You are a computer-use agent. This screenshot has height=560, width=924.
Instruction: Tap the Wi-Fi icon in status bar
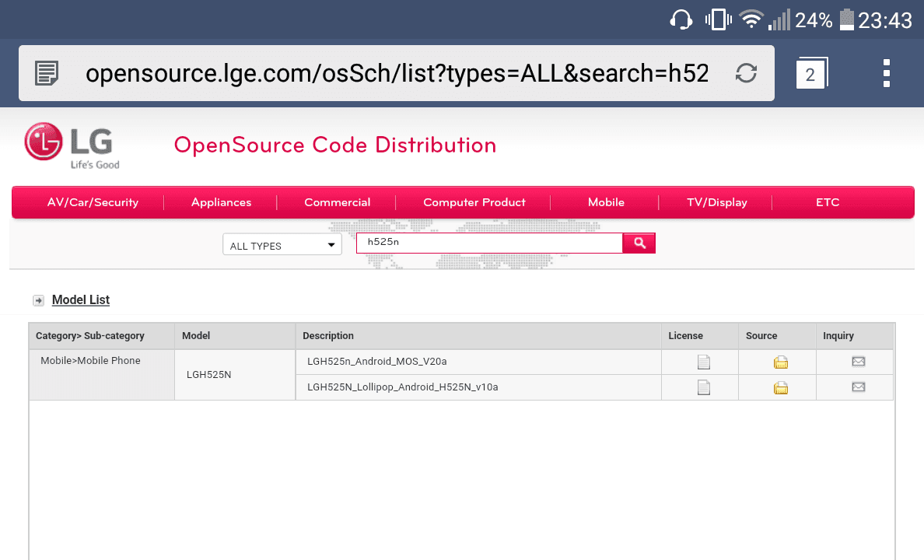pyautogui.click(x=751, y=19)
